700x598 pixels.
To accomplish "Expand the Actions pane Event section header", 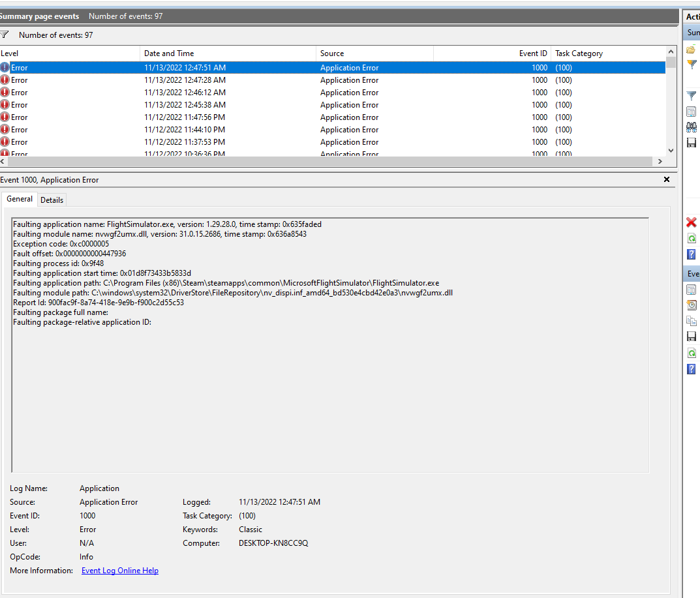I will pyautogui.click(x=692, y=273).
